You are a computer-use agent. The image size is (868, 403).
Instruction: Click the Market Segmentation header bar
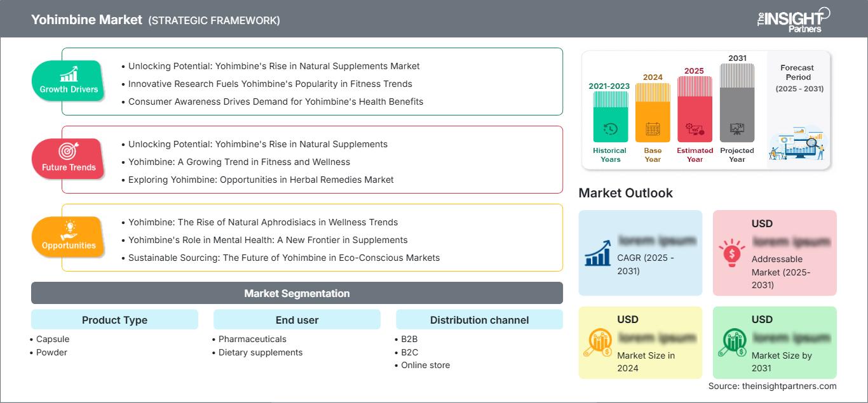(297, 293)
